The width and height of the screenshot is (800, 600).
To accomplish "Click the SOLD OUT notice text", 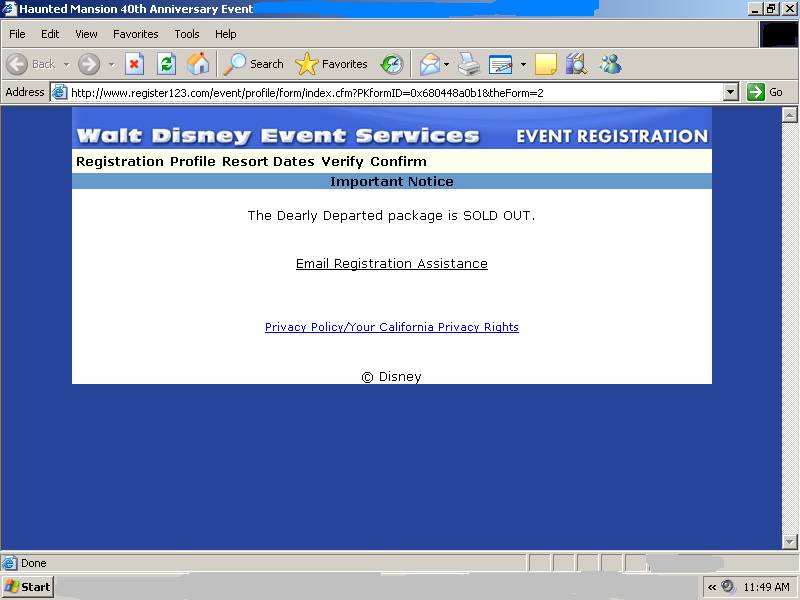I will [392, 216].
